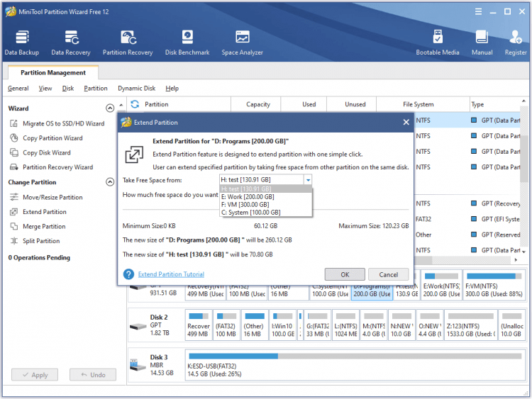Open the Manual icon
Screen dimensions: 532x399
point(482,43)
